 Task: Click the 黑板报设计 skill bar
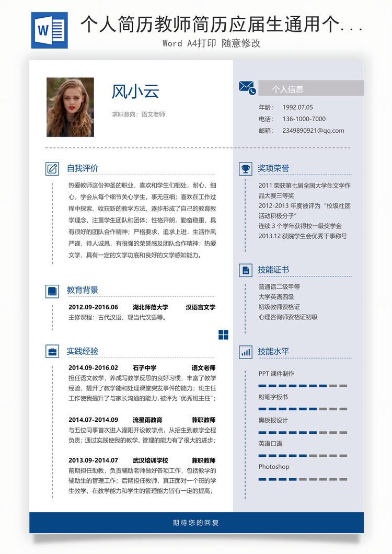tap(303, 432)
